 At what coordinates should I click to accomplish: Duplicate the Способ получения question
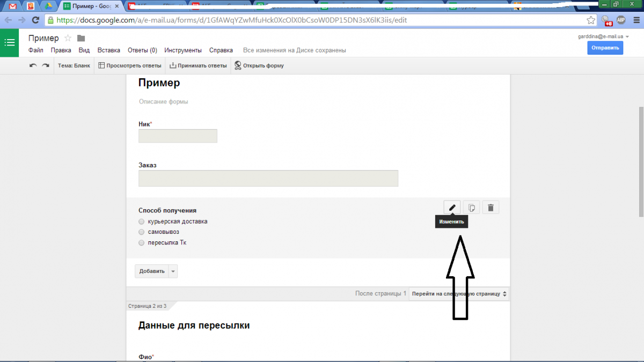(471, 207)
